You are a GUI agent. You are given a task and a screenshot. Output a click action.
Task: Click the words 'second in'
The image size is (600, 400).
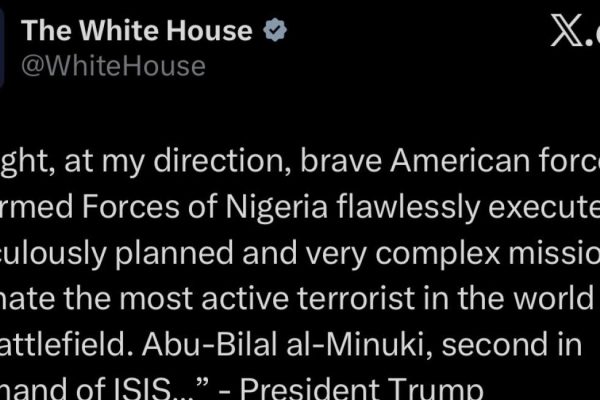512,345
